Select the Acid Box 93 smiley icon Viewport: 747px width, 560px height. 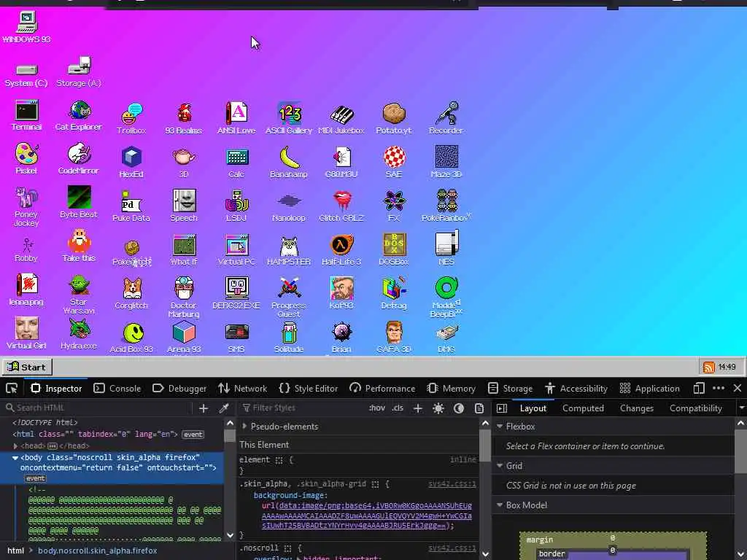point(131,338)
